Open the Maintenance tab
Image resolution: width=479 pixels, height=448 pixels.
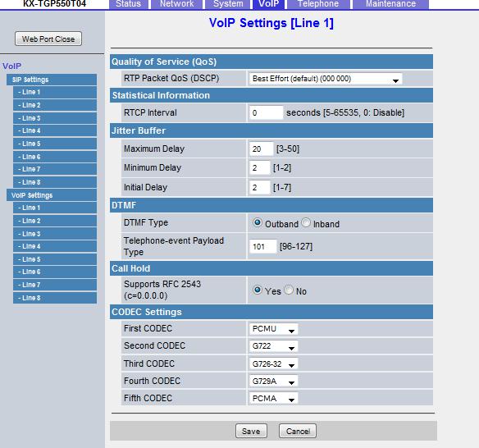(x=390, y=4)
